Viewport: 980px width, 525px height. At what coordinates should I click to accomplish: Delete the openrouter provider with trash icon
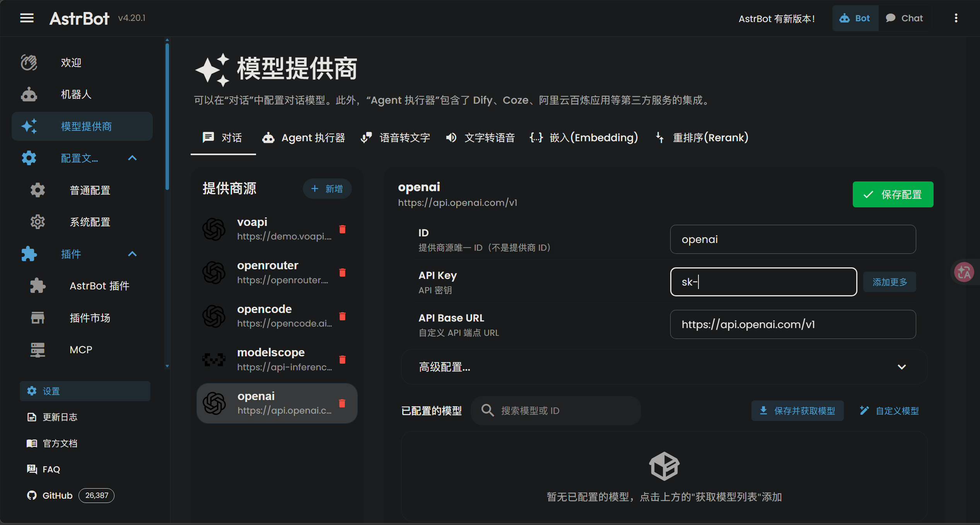pyautogui.click(x=342, y=273)
